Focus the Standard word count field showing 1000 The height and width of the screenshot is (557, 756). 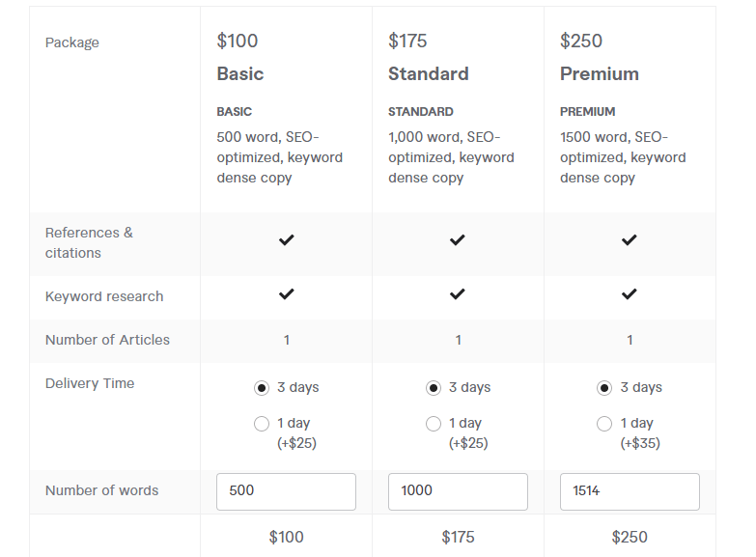coord(458,491)
